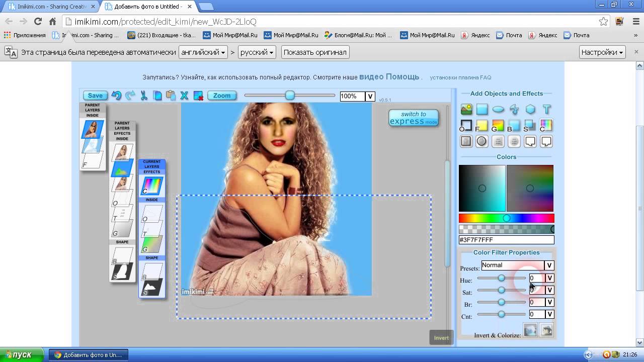Image resolution: width=644 pixels, height=362 pixels.
Task: Apply the Fill (F) effect
Action: (482, 125)
